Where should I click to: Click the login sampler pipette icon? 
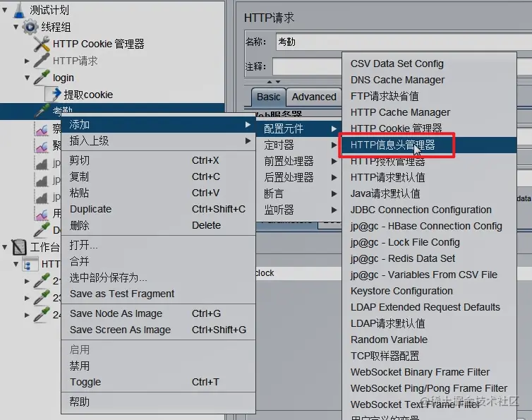(x=42, y=78)
